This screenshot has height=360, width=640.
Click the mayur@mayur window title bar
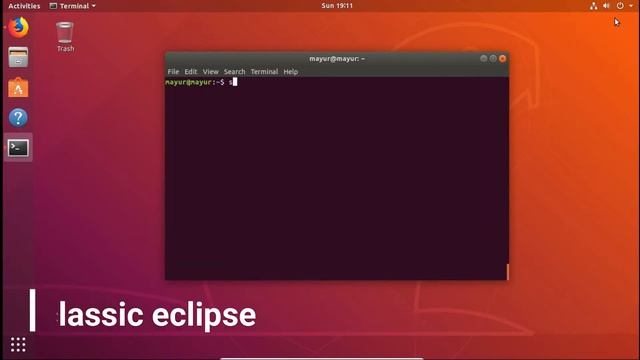pos(337,59)
